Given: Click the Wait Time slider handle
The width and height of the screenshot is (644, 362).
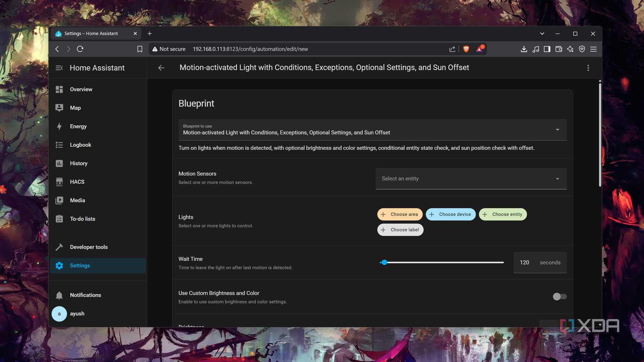Looking at the screenshot, I should [384, 263].
